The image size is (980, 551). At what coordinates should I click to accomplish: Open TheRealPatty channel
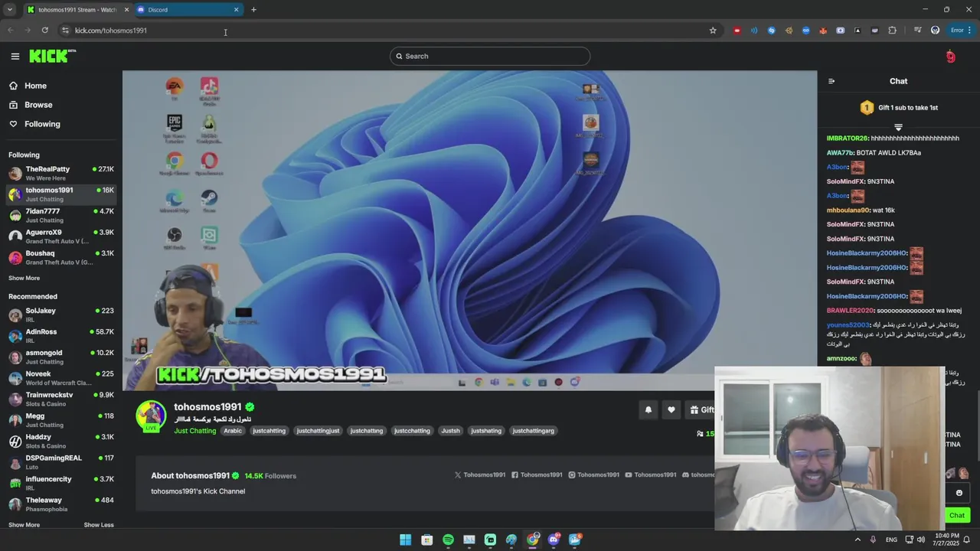click(61, 173)
